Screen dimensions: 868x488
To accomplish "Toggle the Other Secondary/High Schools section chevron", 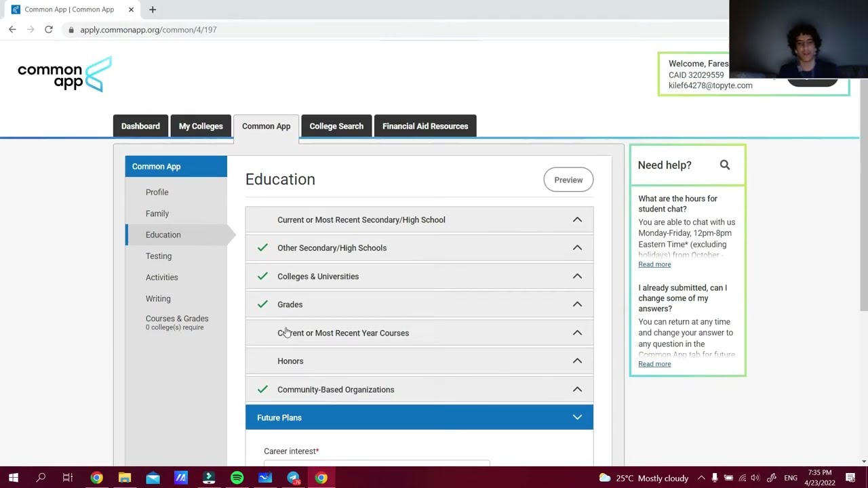I will coord(577,247).
